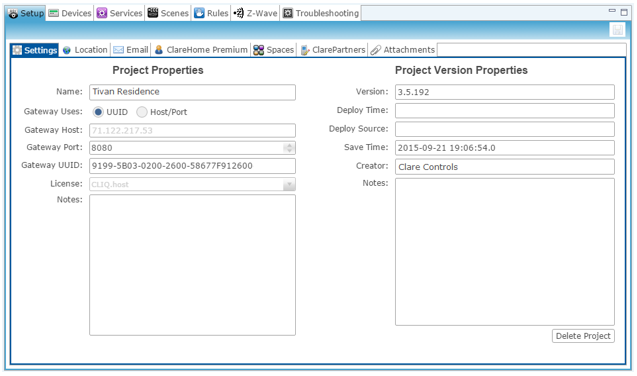Viewport: 637px width, 376px height.
Task: Open the Services tab
Action: [x=119, y=13]
